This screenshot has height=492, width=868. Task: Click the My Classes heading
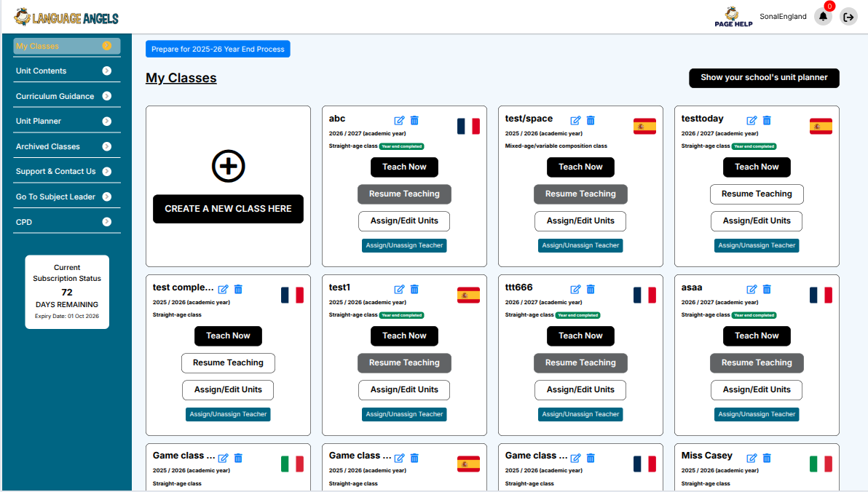tap(181, 78)
